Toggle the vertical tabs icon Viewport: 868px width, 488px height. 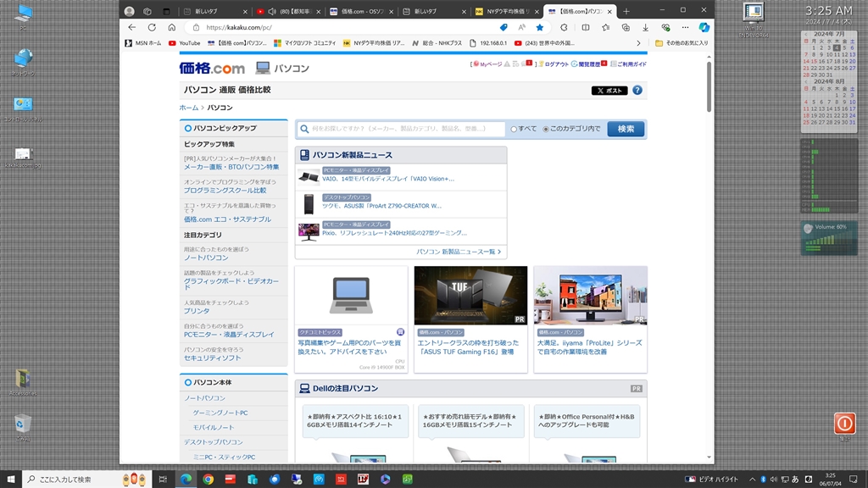[x=166, y=11]
